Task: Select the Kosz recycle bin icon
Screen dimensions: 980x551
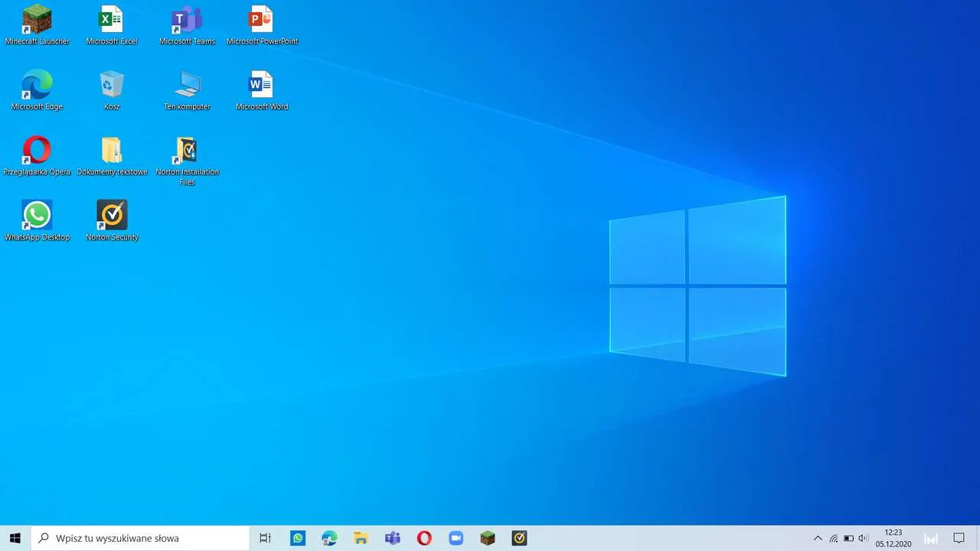Action: [x=112, y=90]
